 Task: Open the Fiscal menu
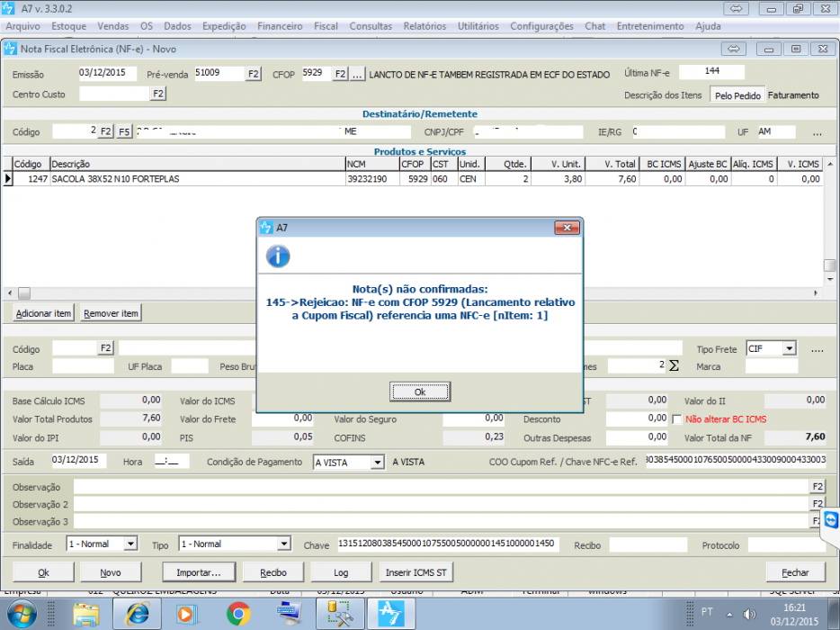(326, 26)
